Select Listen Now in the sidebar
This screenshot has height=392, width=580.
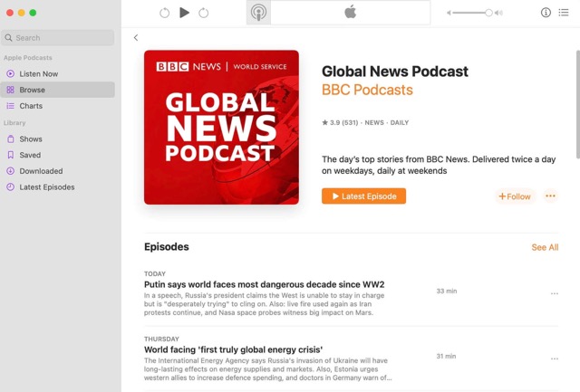tap(38, 73)
